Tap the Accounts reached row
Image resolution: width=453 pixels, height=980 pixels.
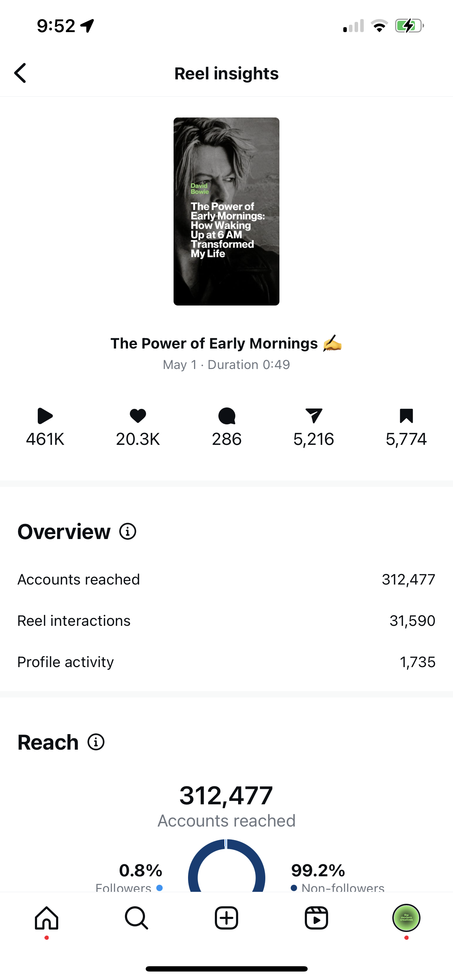(x=226, y=579)
